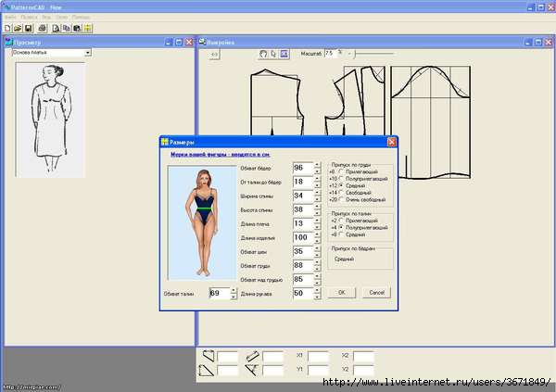556x392 pixels.
Task: Click the neck girth field showing 35
Action: pos(303,252)
